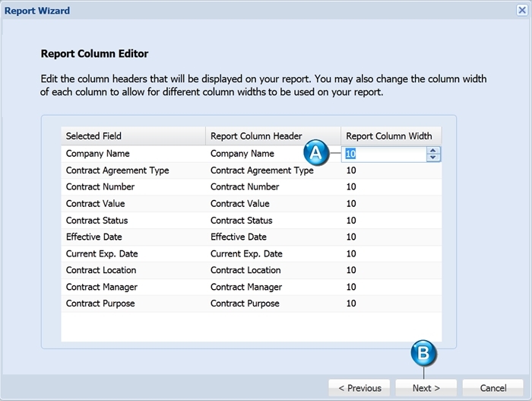
Task: Decrease Company Name column width with down arrow
Action: pyautogui.click(x=433, y=158)
